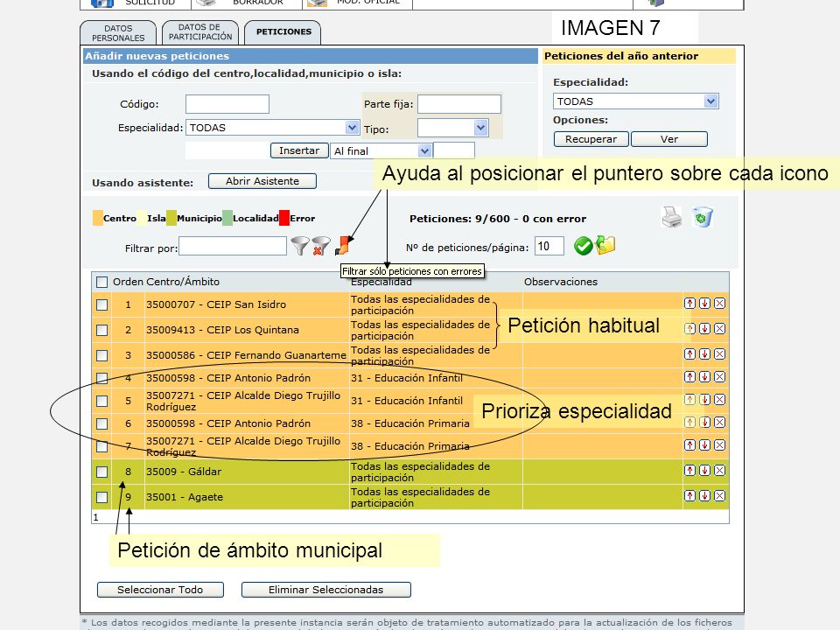This screenshot has height=630, width=840.
Task: Click the Eliminar Seleccionadas button
Action: 325,590
